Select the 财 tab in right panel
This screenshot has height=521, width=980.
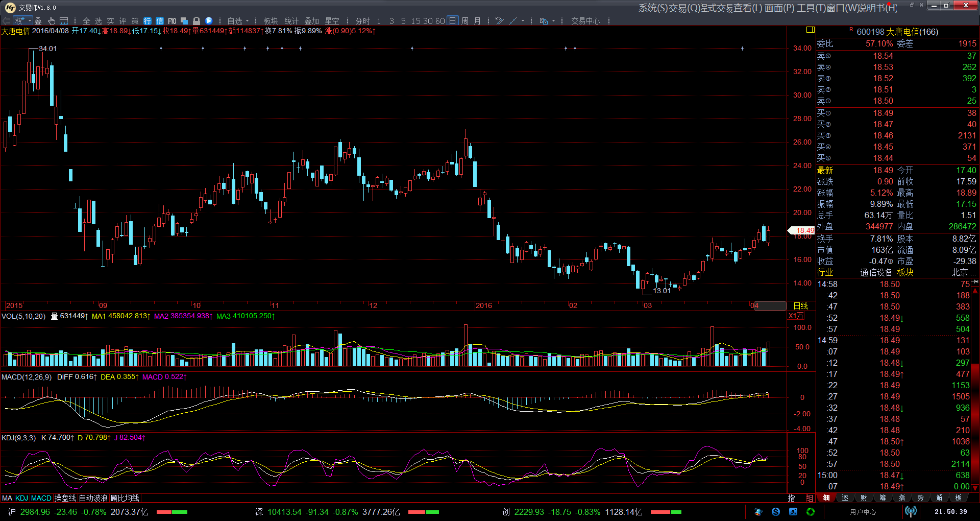coord(864,498)
